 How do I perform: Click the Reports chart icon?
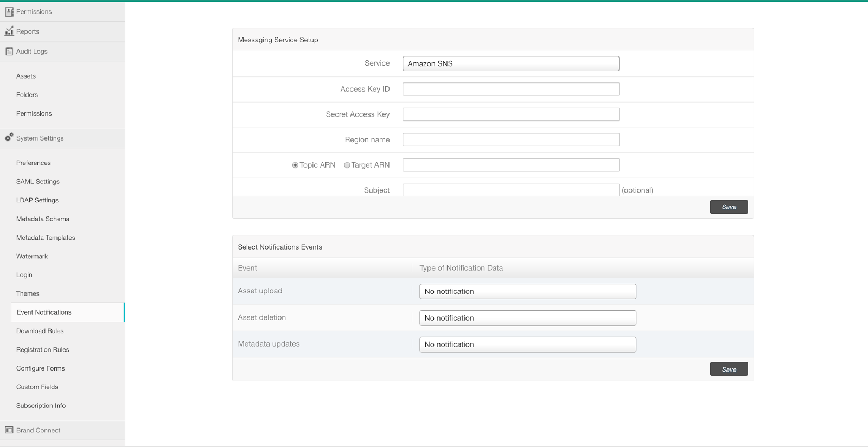(9, 31)
